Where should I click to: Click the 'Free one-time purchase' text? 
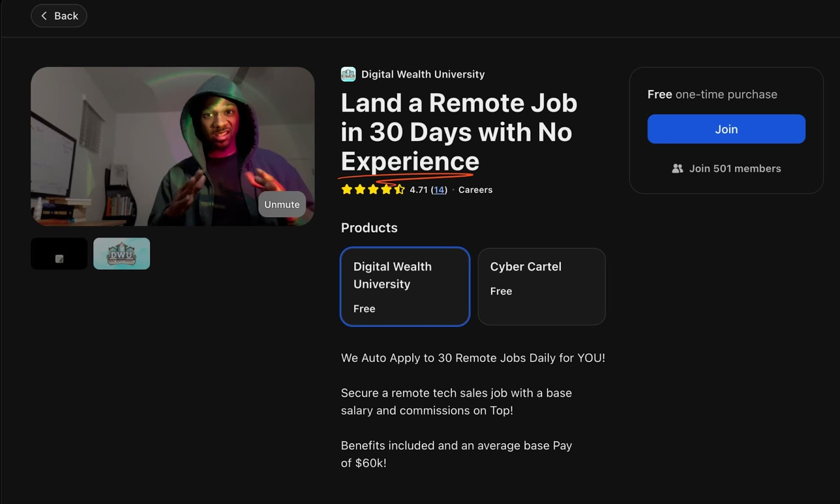(712, 94)
